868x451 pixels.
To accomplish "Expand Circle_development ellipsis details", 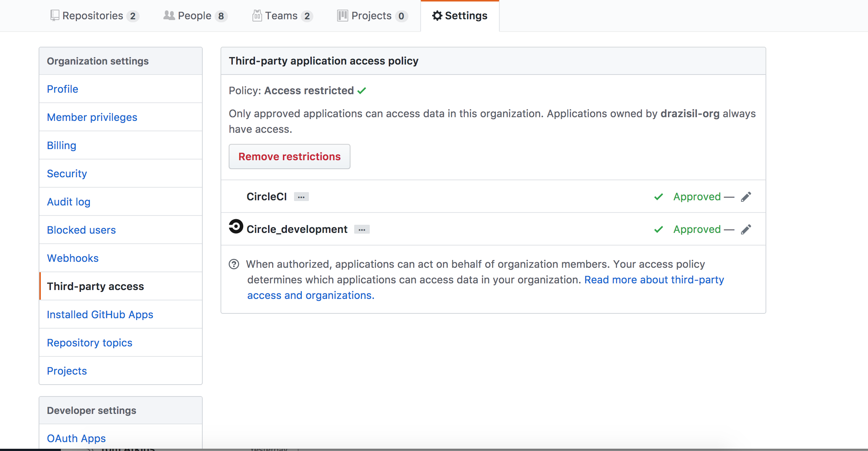I will (362, 230).
